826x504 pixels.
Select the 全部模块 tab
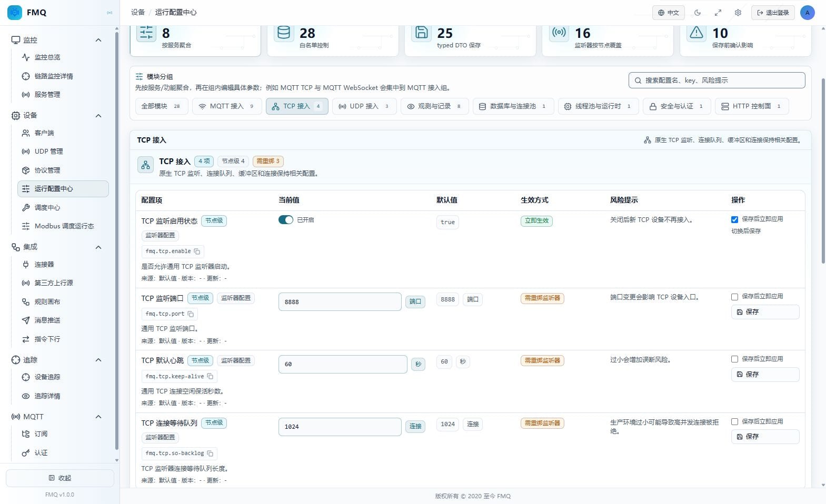pyautogui.click(x=162, y=106)
